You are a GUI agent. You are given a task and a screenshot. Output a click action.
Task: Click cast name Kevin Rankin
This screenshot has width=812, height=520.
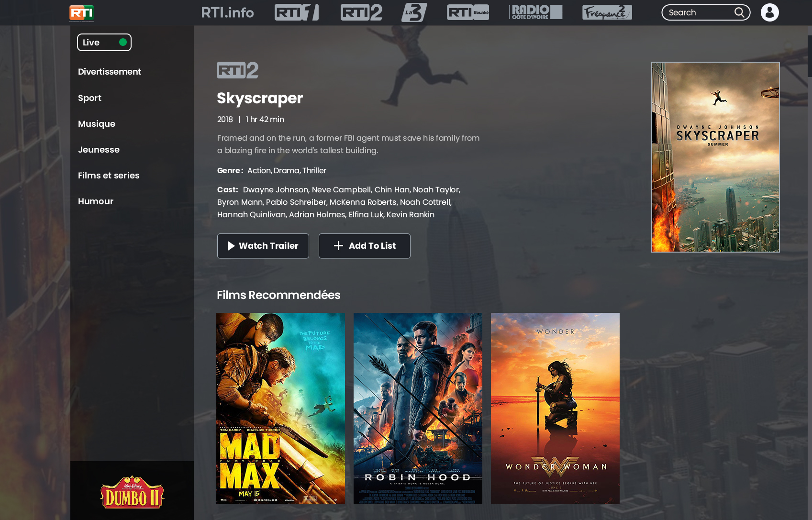tap(411, 215)
